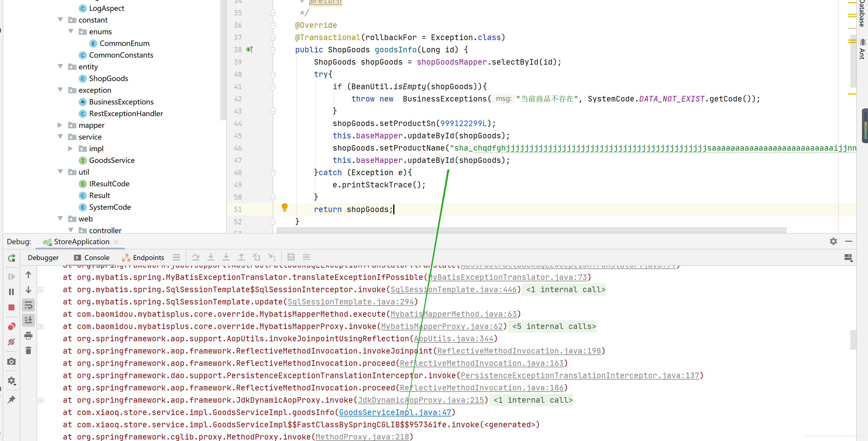868x441 pixels.
Task: Collapse the entity package
Action: [60, 66]
